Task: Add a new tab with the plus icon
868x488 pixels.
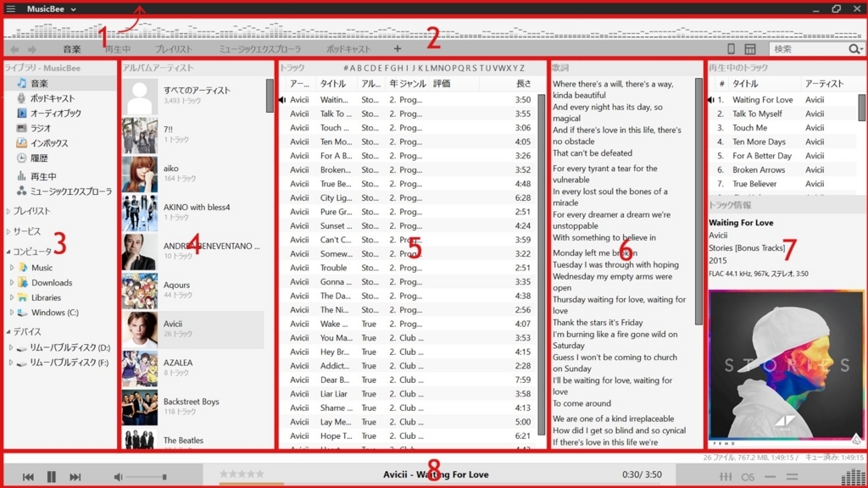Action: pos(398,48)
